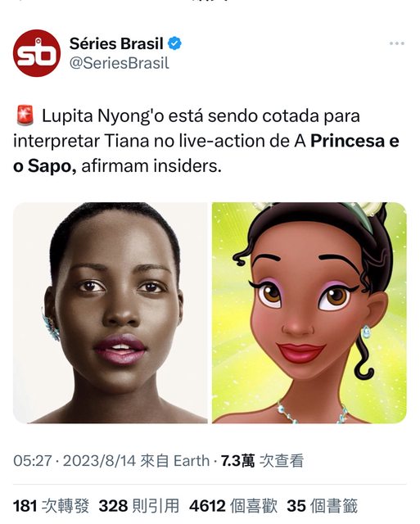Click the bold Princesa e o Sapo text
Screen dimensions: 420x524
tap(206, 153)
